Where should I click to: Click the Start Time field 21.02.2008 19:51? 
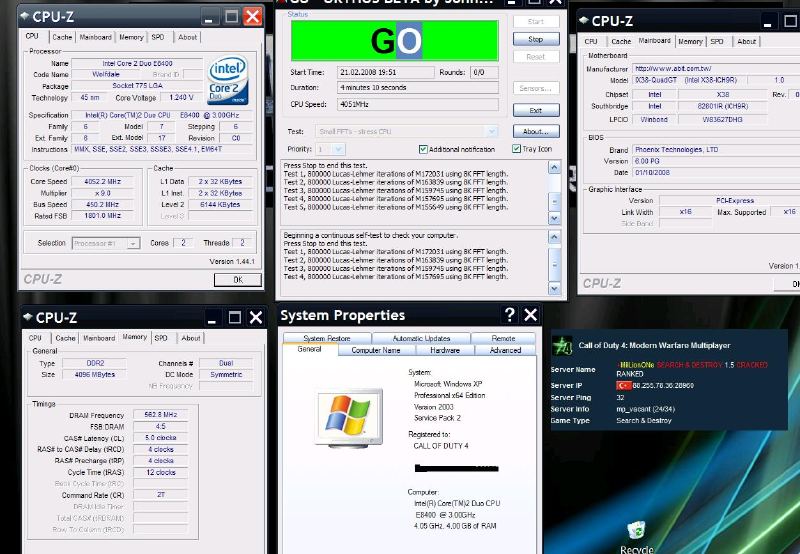pyautogui.click(x=386, y=72)
